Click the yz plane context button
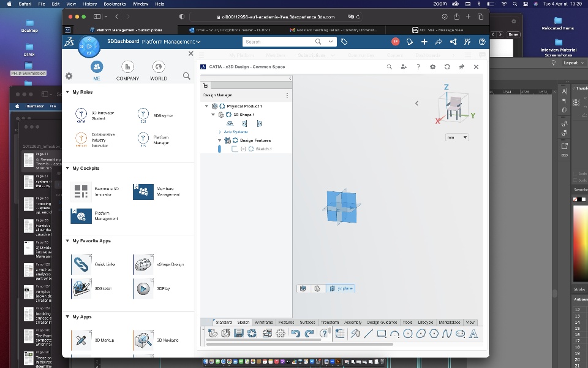The width and height of the screenshot is (588, 368). click(x=341, y=288)
